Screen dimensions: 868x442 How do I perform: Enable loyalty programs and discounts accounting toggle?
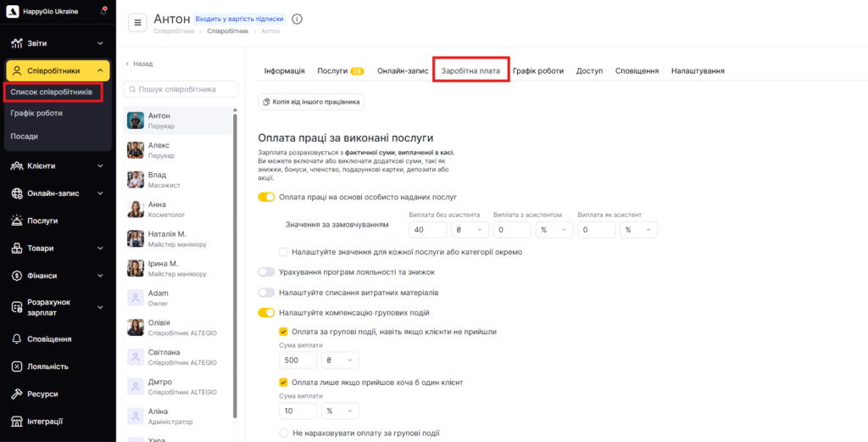267,272
